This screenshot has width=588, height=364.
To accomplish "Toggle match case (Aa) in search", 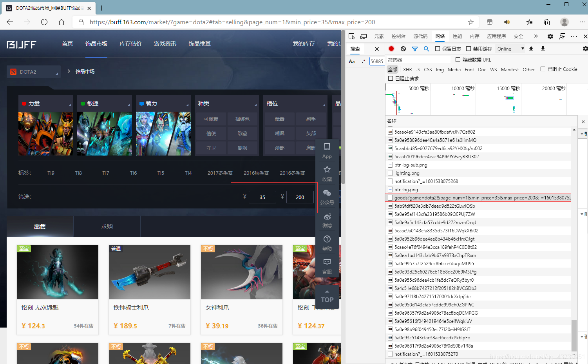I will (x=352, y=61).
